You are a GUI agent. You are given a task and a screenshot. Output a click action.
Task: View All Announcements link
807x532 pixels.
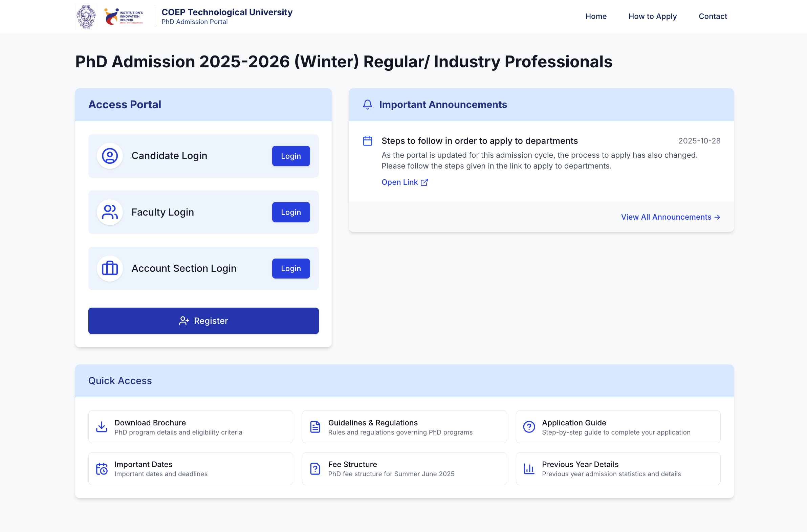click(670, 217)
